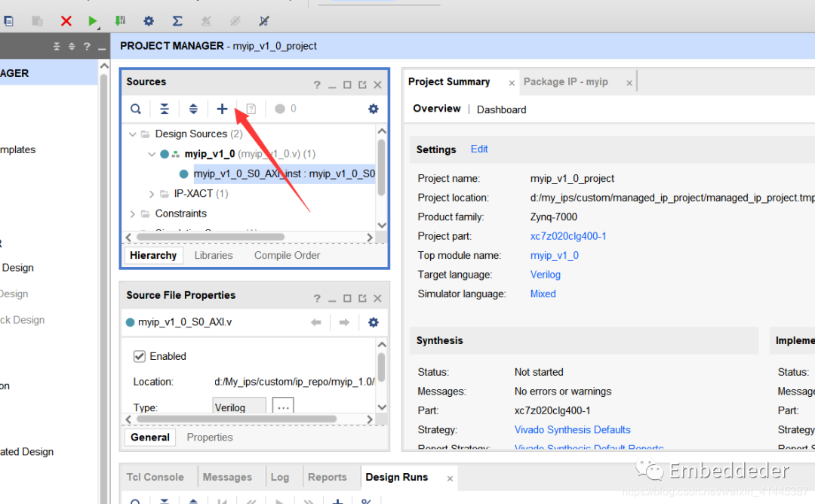
Task: Click the Sources panel search icon
Action: (136, 109)
